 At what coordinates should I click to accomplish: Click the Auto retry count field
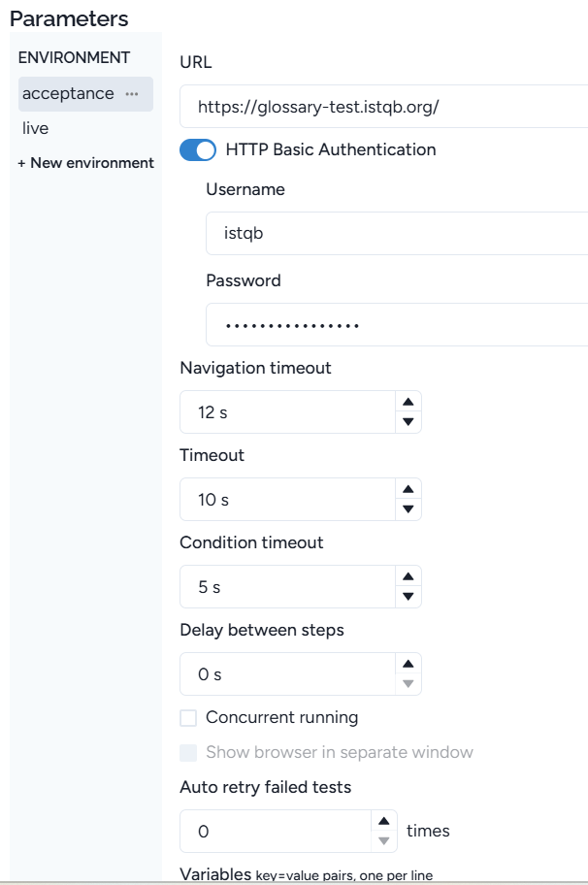click(276, 832)
